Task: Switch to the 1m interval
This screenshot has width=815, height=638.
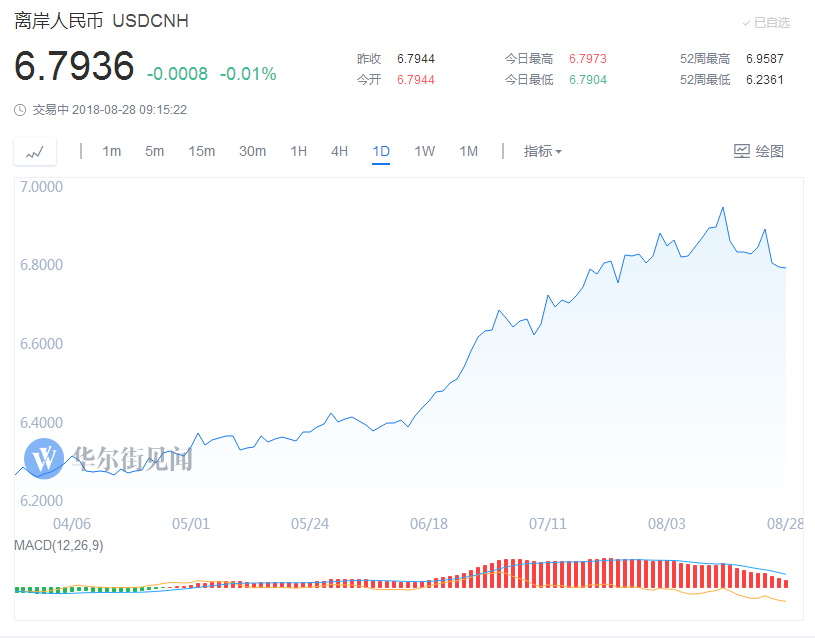Action: point(111,151)
